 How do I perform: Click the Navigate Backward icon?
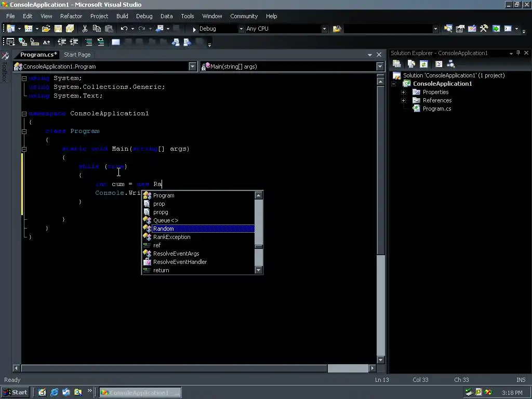159,29
